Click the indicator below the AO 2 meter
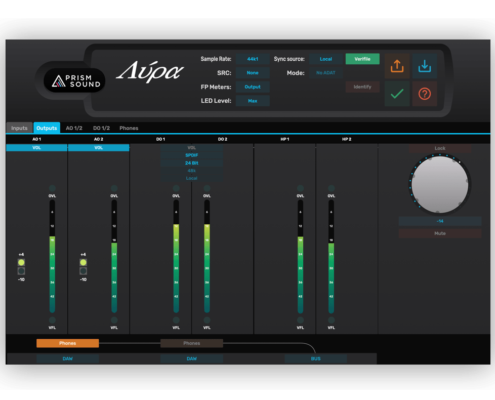The height and width of the screenshot is (400, 495). [114, 320]
